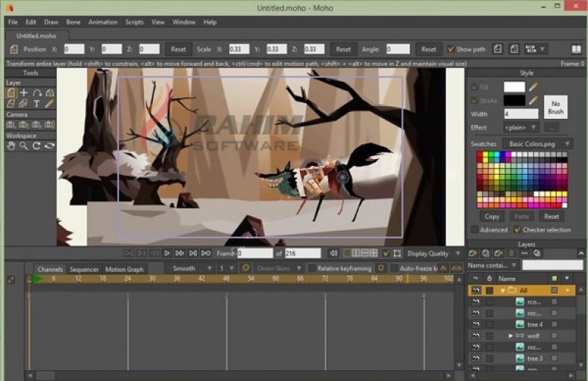Choose the Zoom Workspace magnifier tool
This screenshot has width=588, height=381.
(24, 146)
